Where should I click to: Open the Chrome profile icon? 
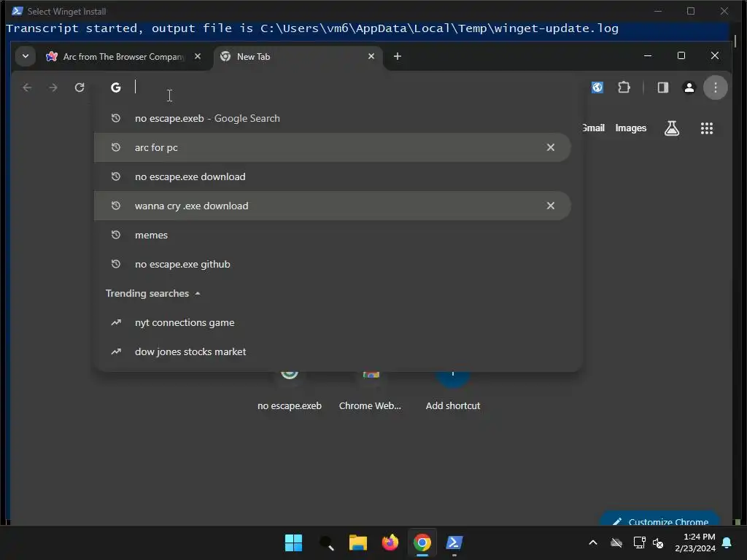coord(689,87)
